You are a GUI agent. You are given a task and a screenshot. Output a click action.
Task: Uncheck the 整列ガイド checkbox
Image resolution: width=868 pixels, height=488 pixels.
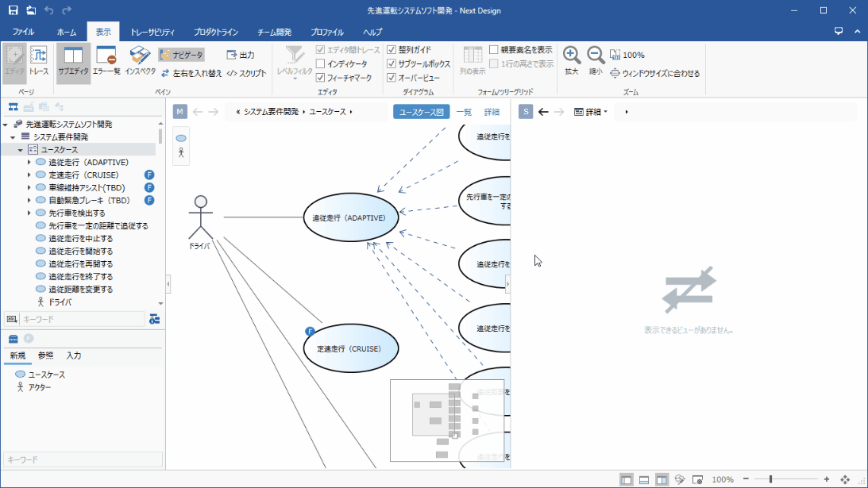(391, 49)
